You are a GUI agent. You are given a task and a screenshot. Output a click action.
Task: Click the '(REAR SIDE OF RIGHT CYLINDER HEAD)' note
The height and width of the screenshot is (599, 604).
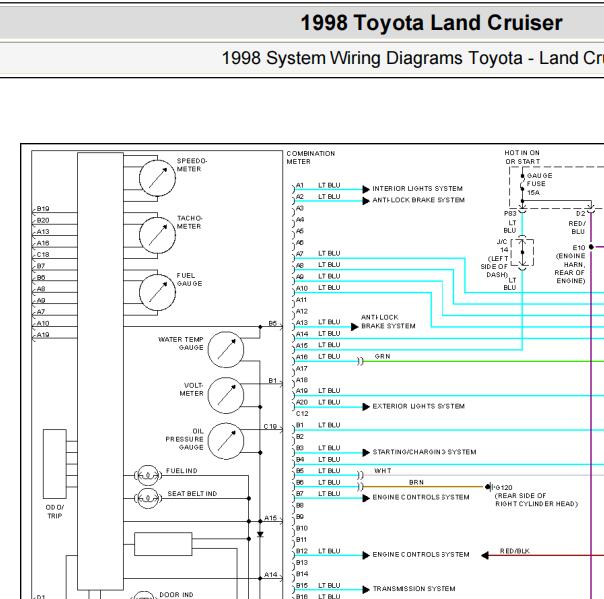[x=536, y=500]
